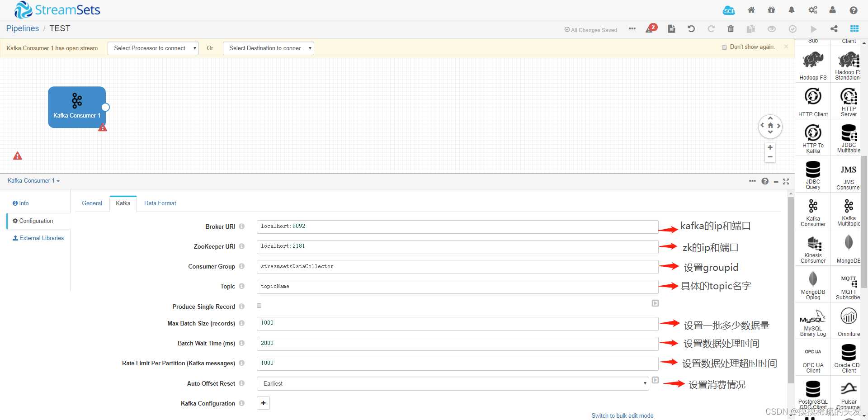Open pipeline preview with the eye icon
The image size is (868, 420).
pos(771,28)
